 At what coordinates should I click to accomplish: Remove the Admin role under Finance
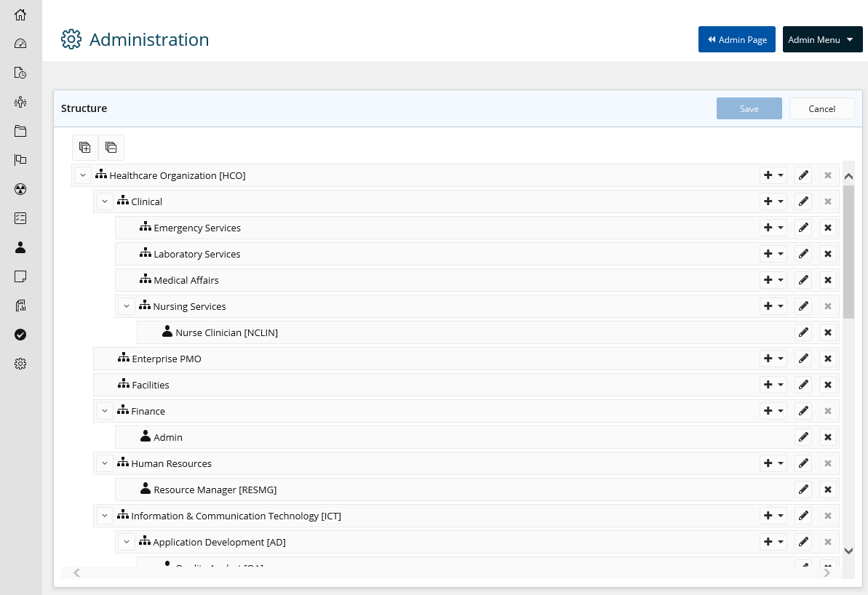click(x=827, y=437)
